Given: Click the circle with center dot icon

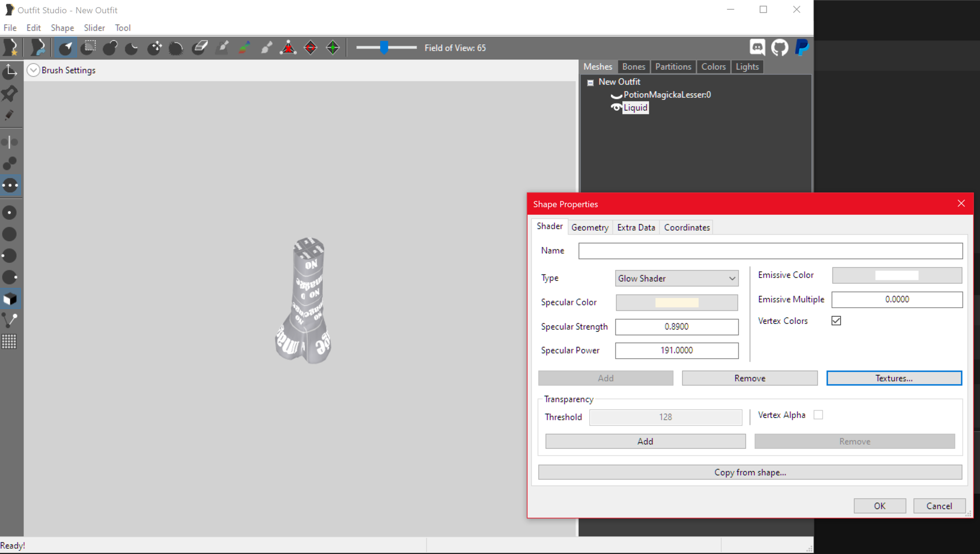Looking at the screenshot, I should [10, 213].
